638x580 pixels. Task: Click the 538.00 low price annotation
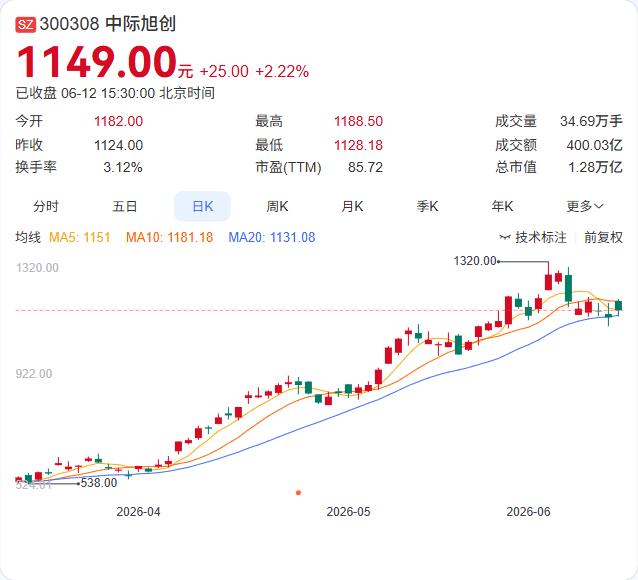99,483
